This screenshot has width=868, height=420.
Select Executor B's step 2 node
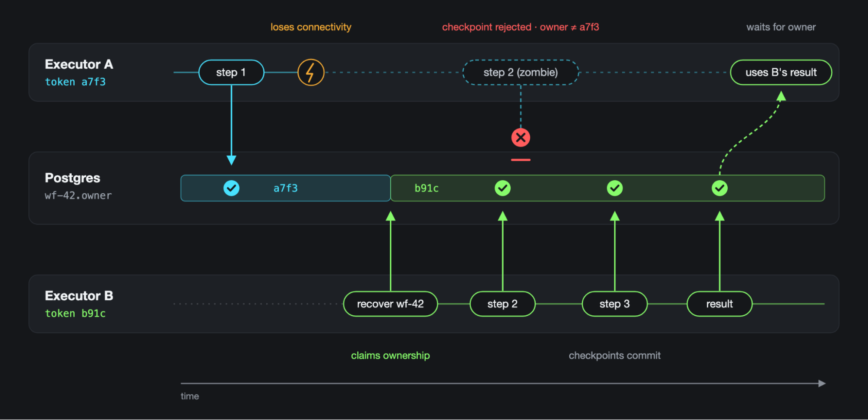click(503, 304)
